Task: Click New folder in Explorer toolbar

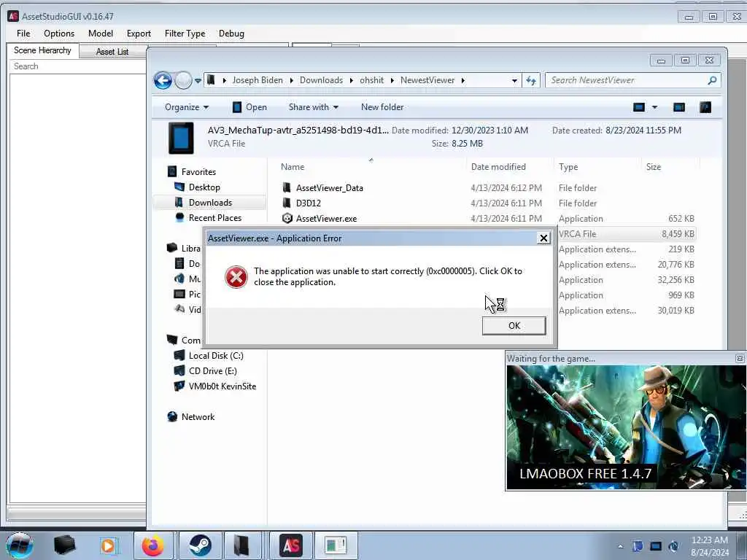Action: tap(382, 107)
